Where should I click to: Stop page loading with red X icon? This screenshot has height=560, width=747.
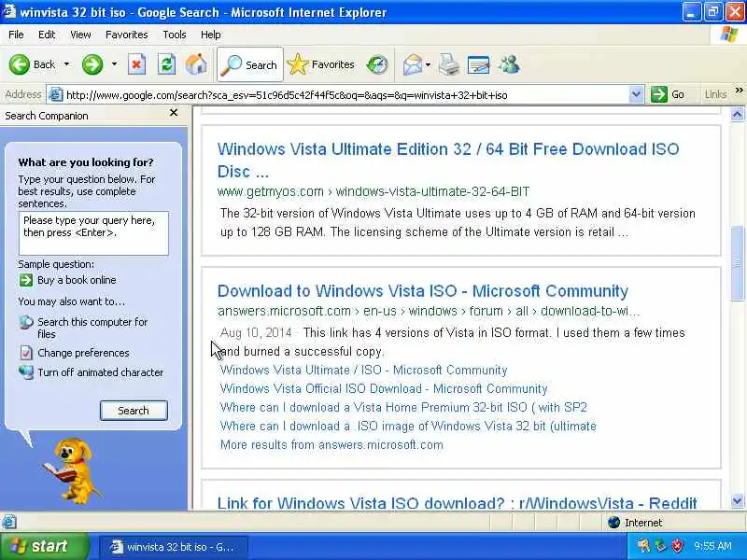click(136, 64)
